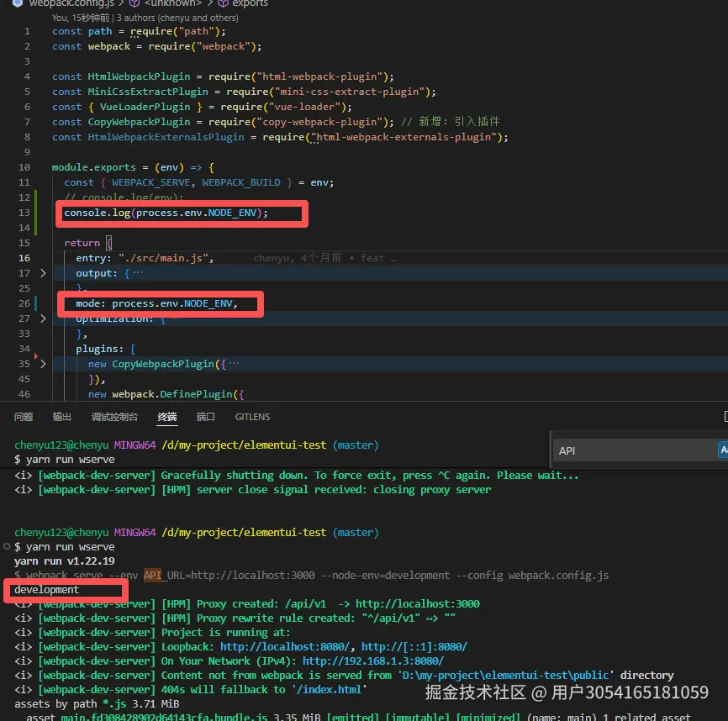
Task: Click the 'yarn run v1.22.19' terminal line
Action: pyautogui.click(x=64, y=561)
